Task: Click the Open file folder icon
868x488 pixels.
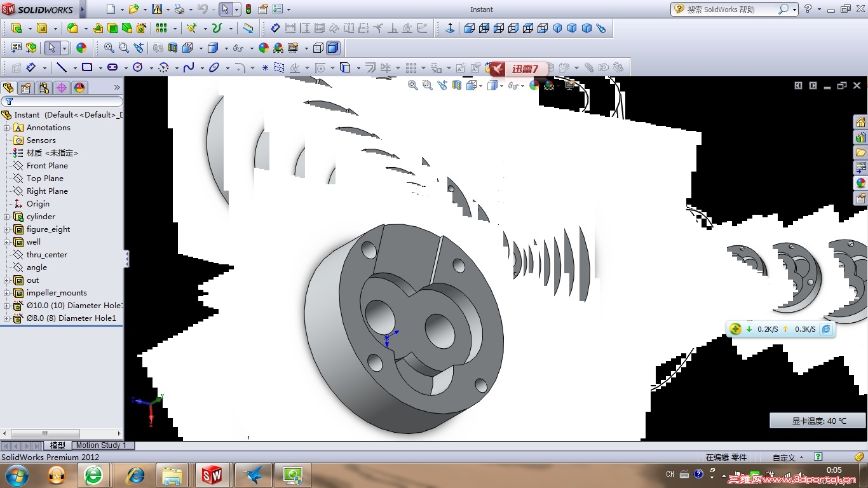Action: (x=133, y=9)
